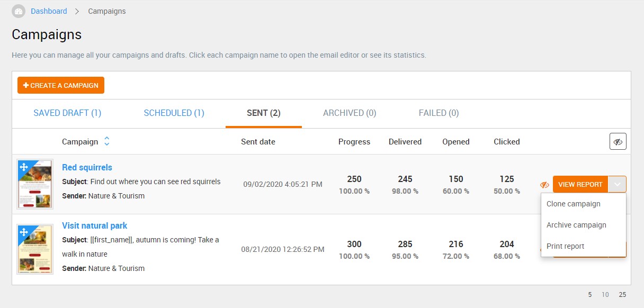This screenshot has width=644, height=308.
Task: Open the Scheduled tab
Action: tap(174, 113)
